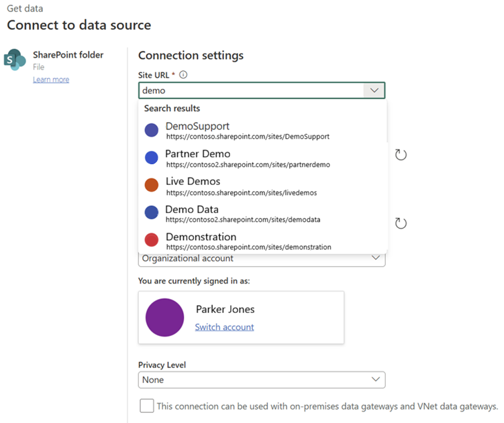Click the SharePoint folder icon
The width and height of the screenshot is (504, 423).
(15, 60)
